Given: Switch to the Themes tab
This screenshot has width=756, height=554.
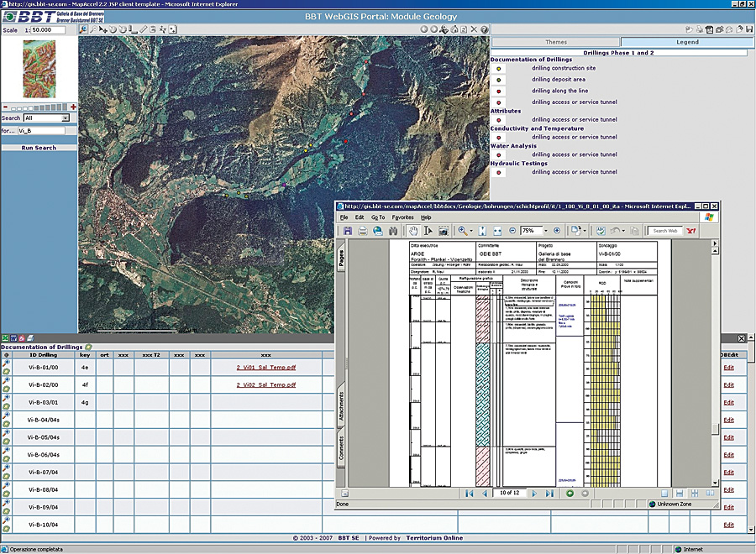Looking at the screenshot, I should (x=555, y=42).
